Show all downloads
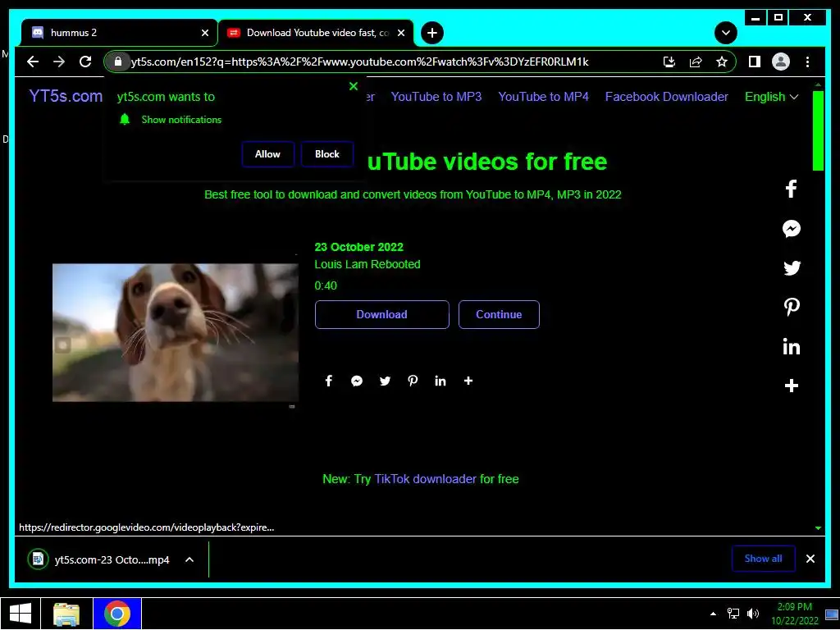Image resolution: width=840 pixels, height=630 pixels. 763,559
